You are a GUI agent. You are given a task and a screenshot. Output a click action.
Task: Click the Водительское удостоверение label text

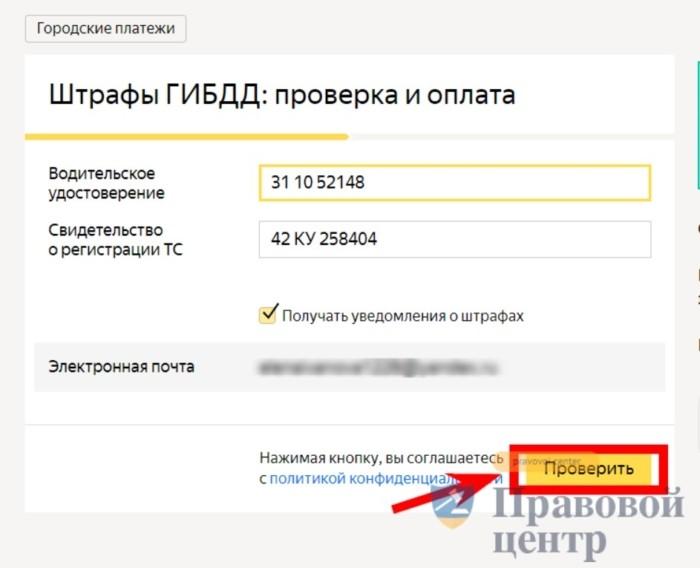(106, 183)
